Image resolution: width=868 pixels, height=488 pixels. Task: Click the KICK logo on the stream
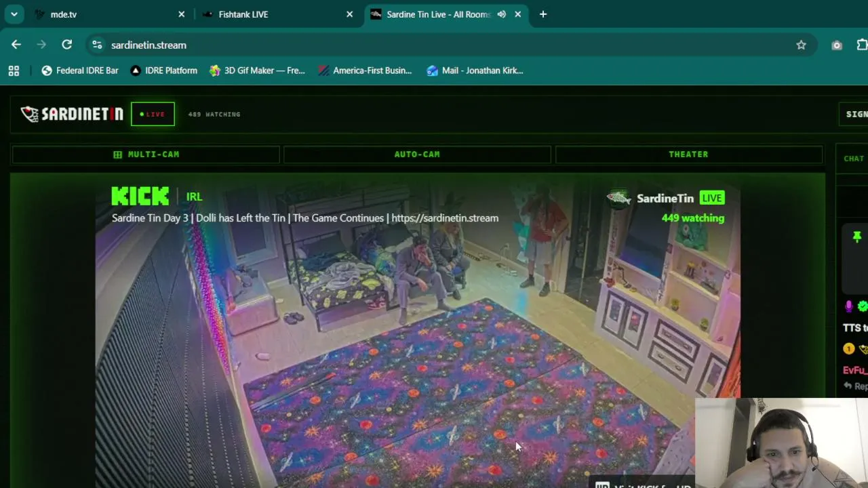[140, 197]
